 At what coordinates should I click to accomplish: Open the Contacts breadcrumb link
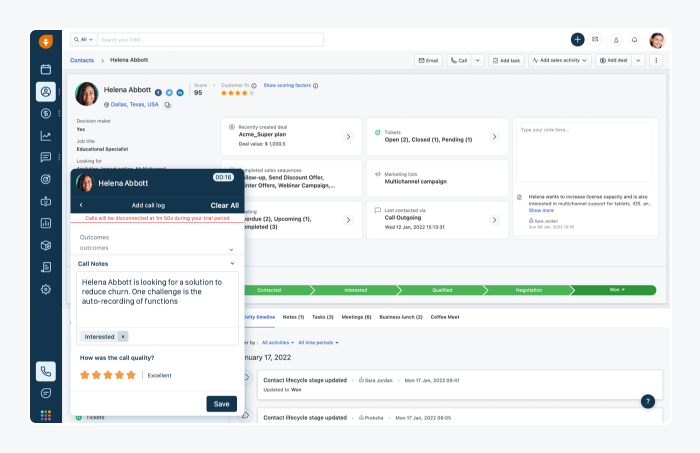[x=82, y=60]
